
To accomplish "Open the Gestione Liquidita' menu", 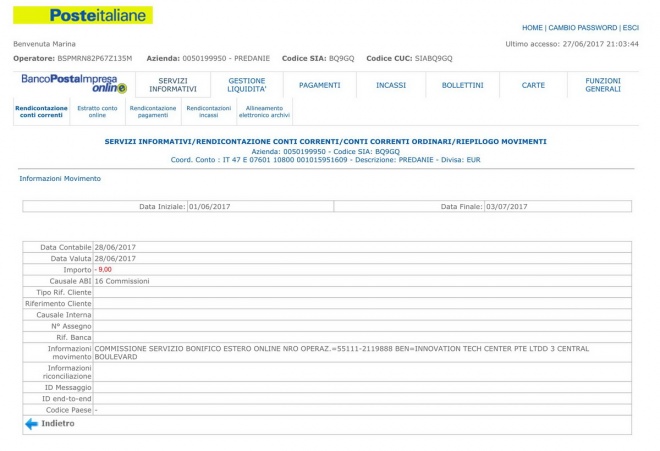I will [x=247, y=85].
